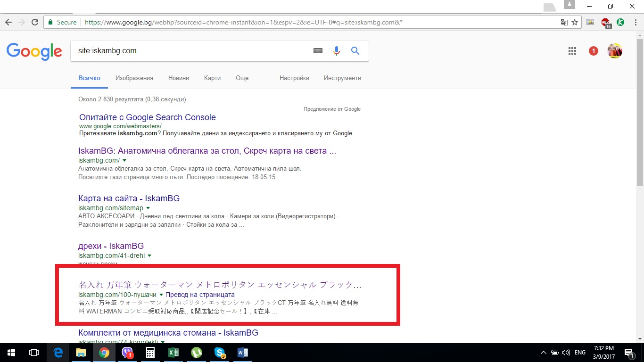This screenshot has height=362, width=644.
Task: Expand the iskambg.com/sitemap result arrow
Action: (148, 208)
